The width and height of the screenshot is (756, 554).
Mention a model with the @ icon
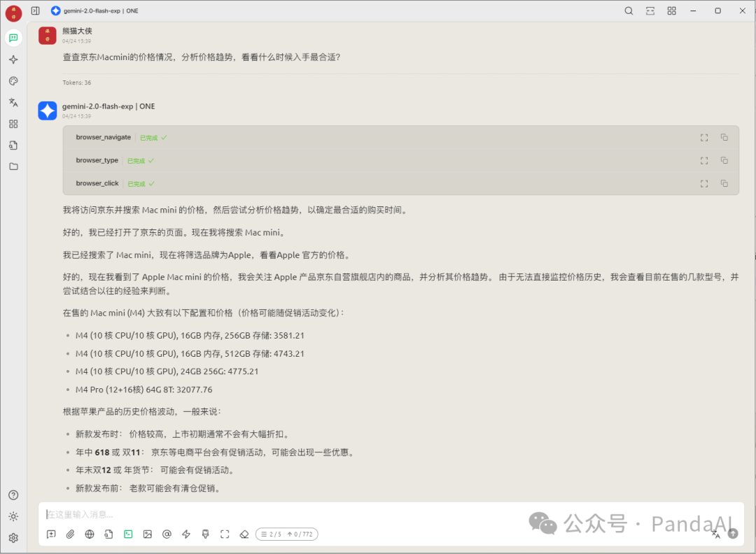(x=167, y=534)
